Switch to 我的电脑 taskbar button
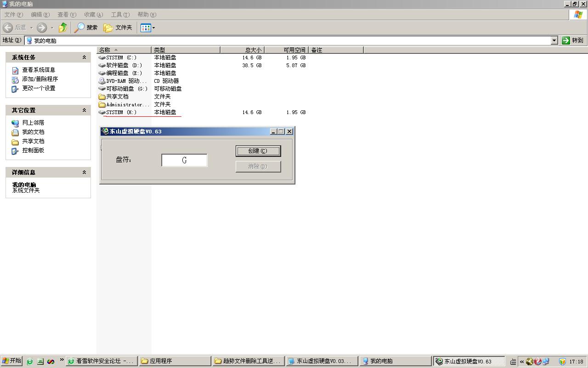Screen dimensions: 588x368 click(x=395, y=361)
